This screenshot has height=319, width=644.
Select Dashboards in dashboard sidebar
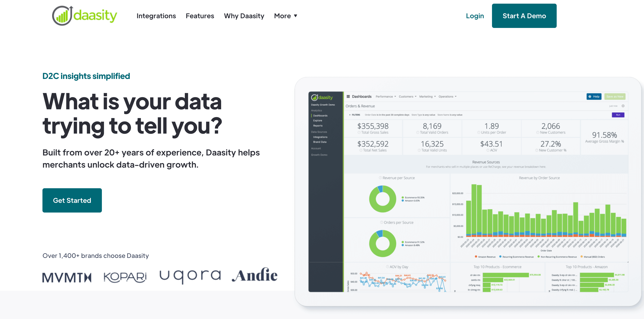click(x=320, y=116)
